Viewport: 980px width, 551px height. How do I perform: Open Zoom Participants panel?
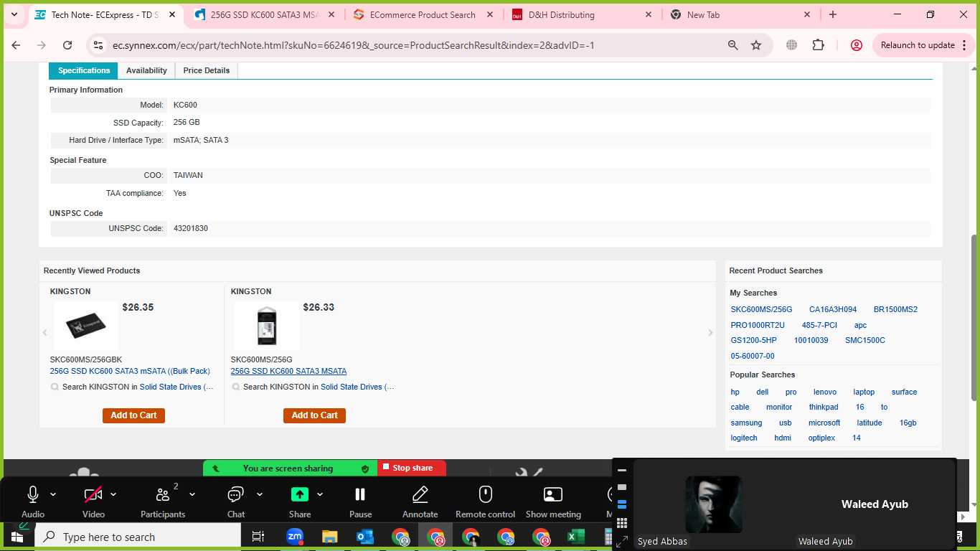(163, 501)
